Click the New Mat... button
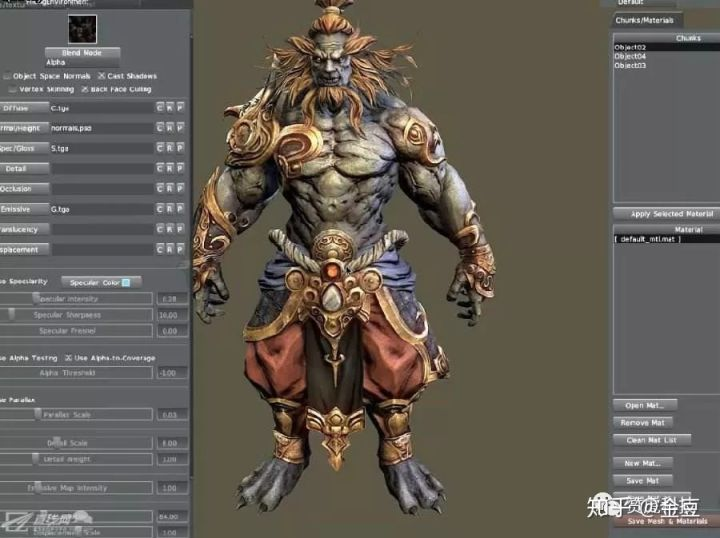 [643, 463]
